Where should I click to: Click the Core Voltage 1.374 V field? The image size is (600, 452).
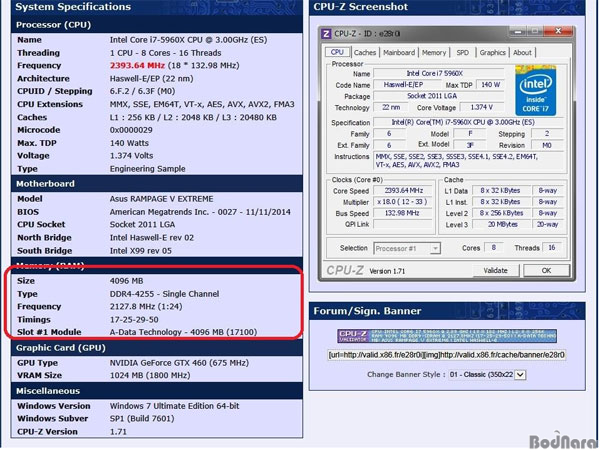pyautogui.click(x=481, y=108)
